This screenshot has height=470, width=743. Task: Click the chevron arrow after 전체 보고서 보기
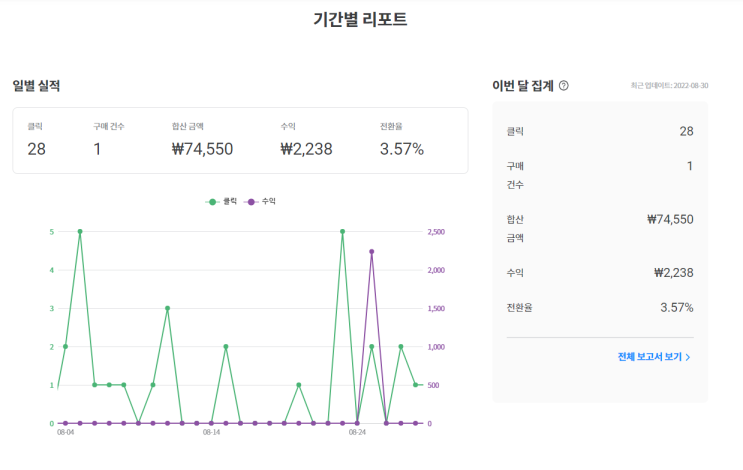[688, 357]
